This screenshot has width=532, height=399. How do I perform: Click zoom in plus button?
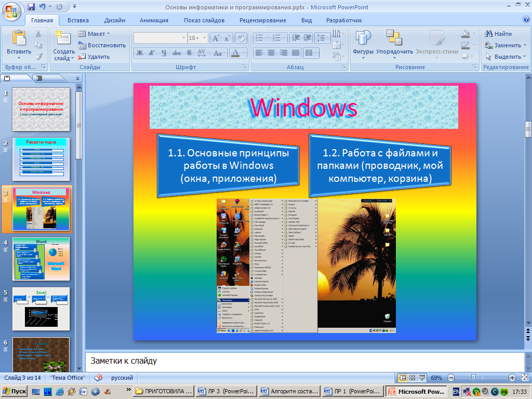pyautogui.click(x=512, y=378)
